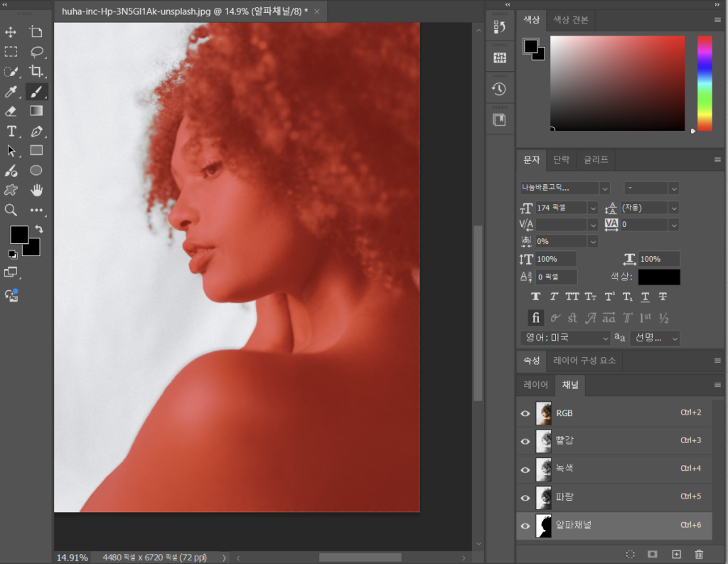Open the 색상 견본 tab

coord(570,20)
